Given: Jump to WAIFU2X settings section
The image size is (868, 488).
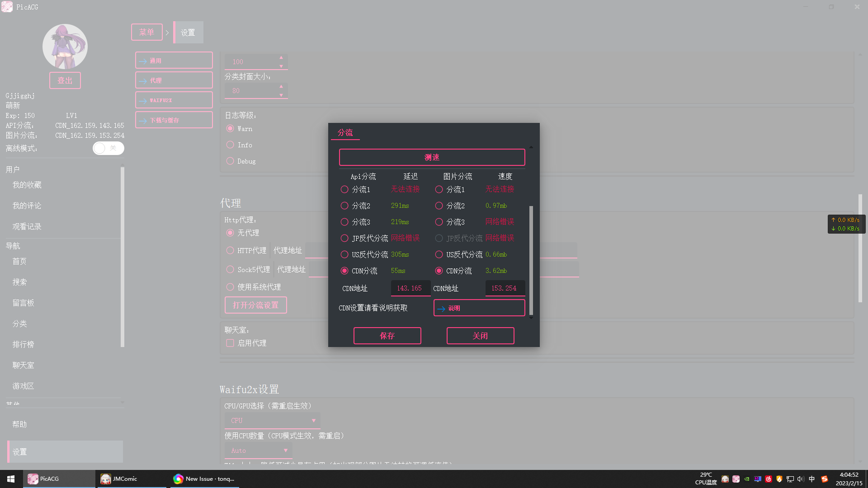Looking at the screenshot, I should (174, 100).
